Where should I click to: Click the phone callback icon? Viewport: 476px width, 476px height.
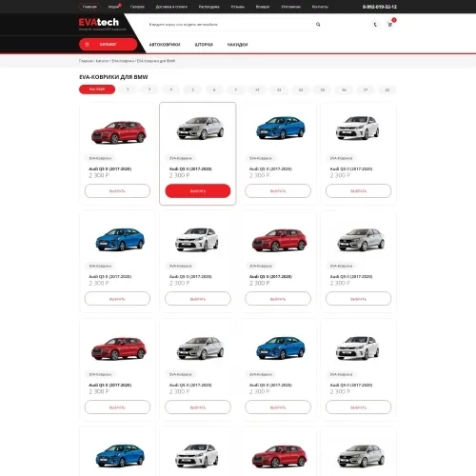pyautogui.click(x=375, y=25)
